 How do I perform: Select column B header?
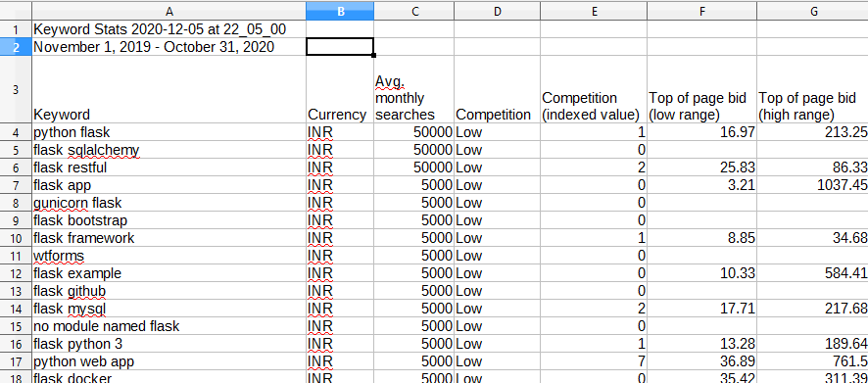click(340, 11)
